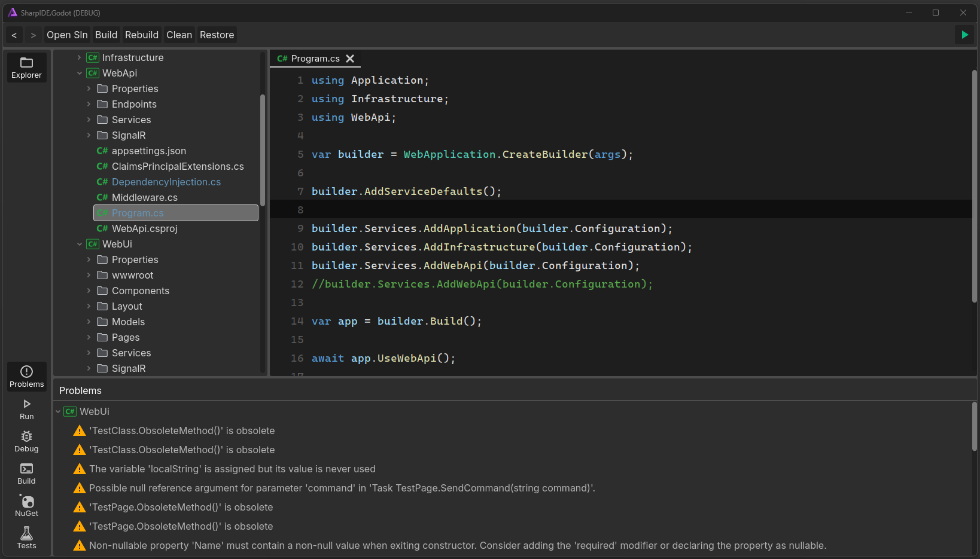980x559 pixels.
Task: Click the Build toolbar button
Action: 106,35
